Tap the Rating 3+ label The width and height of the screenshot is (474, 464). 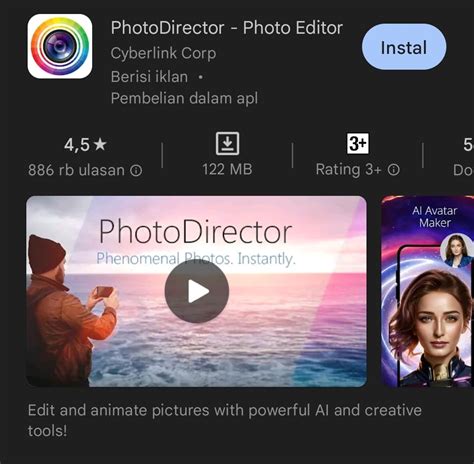click(x=349, y=170)
